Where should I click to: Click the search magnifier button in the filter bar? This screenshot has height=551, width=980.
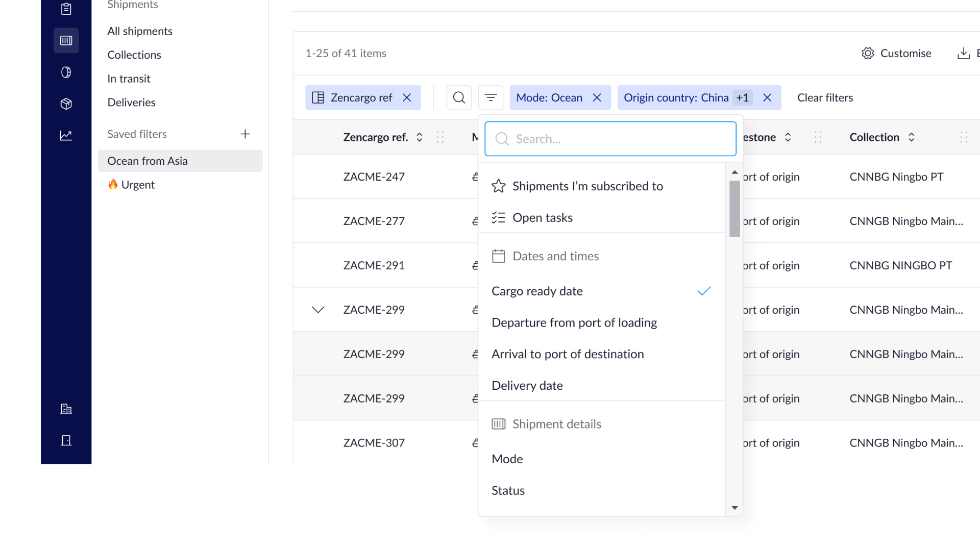tap(459, 97)
